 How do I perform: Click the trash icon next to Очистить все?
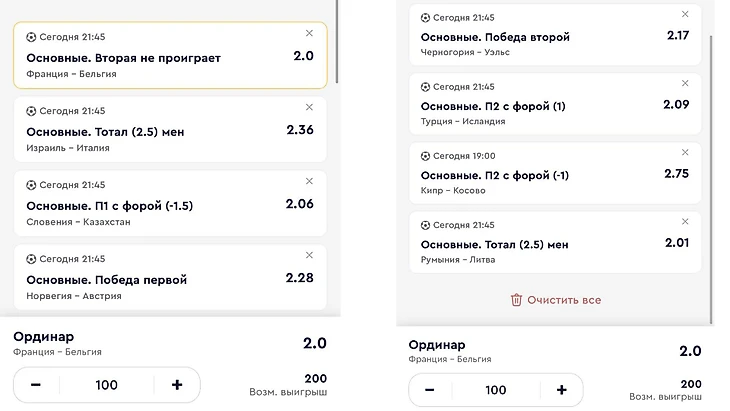click(x=516, y=299)
